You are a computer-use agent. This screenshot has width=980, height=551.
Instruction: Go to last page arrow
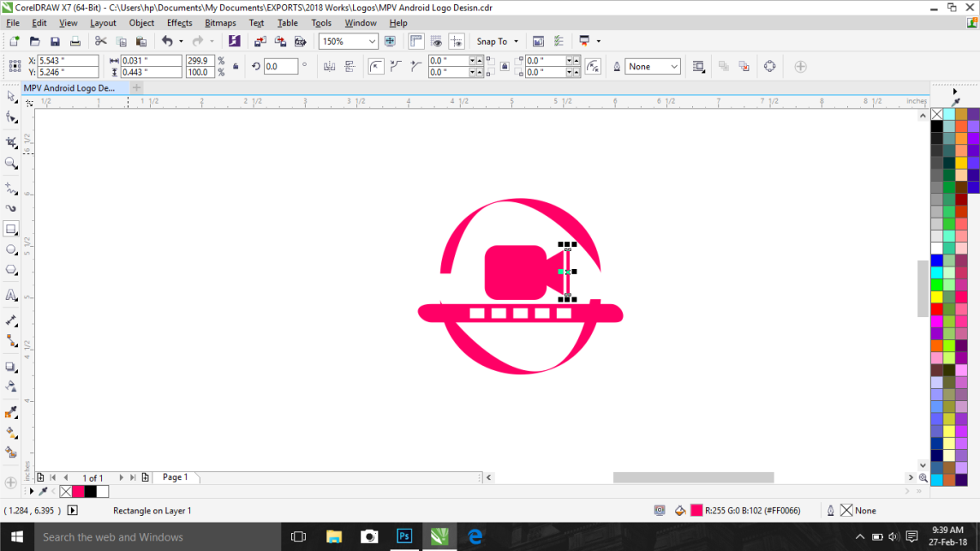(x=133, y=477)
